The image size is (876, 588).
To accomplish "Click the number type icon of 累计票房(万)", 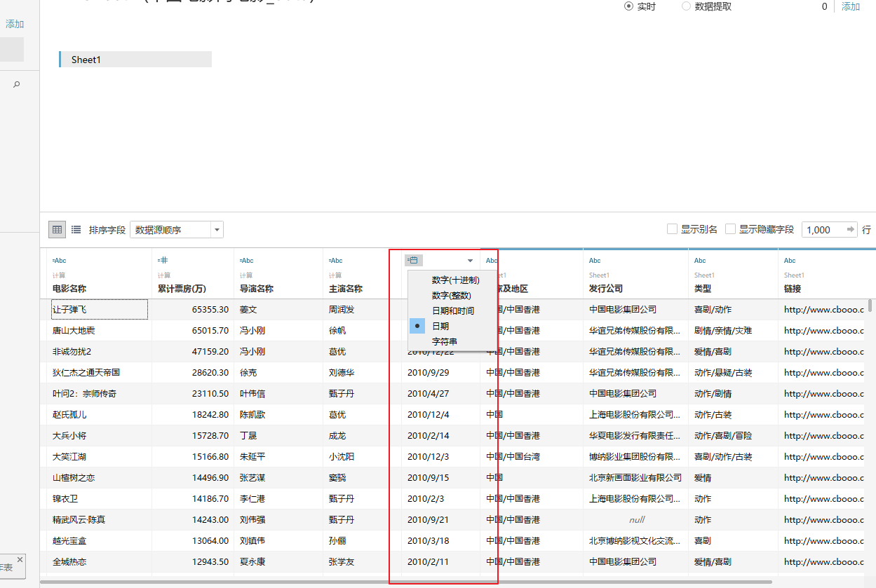I will [x=163, y=261].
